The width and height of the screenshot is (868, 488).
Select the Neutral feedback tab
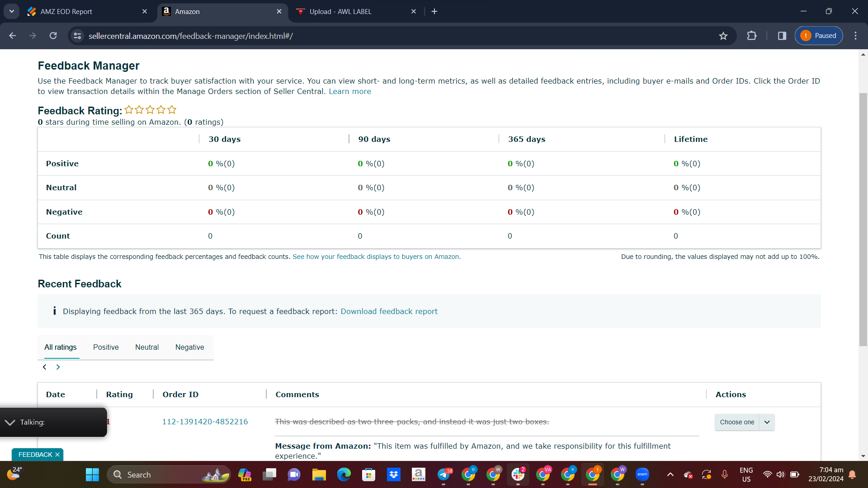(147, 347)
